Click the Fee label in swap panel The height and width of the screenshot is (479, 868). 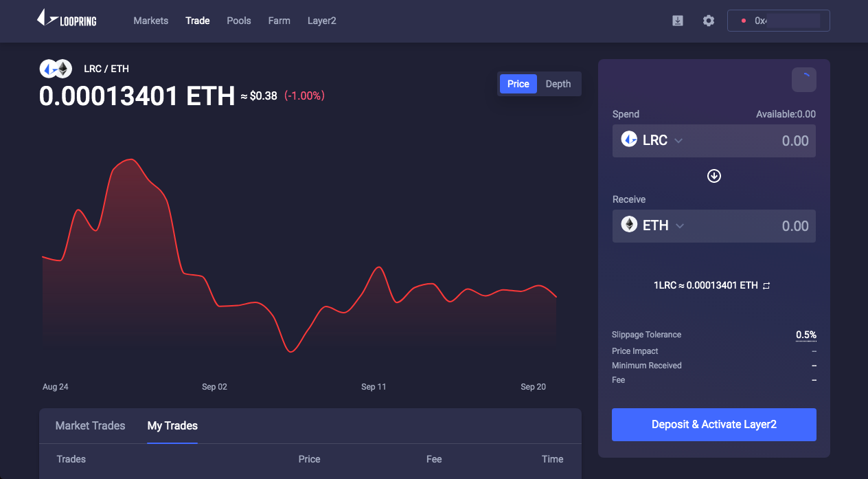click(x=619, y=380)
